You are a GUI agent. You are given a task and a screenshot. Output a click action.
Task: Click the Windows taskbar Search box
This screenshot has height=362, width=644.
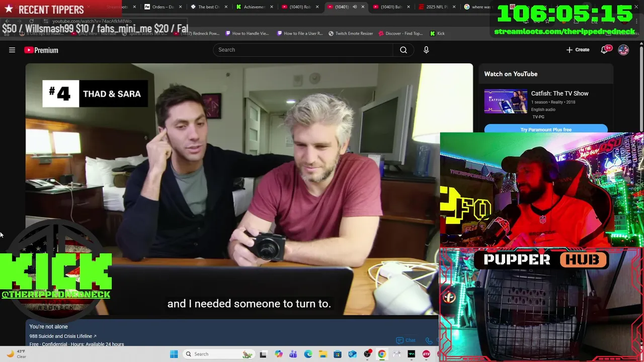218,354
